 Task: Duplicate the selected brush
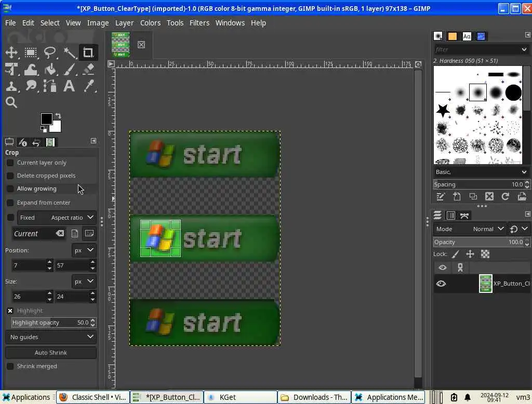click(x=473, y=197)
